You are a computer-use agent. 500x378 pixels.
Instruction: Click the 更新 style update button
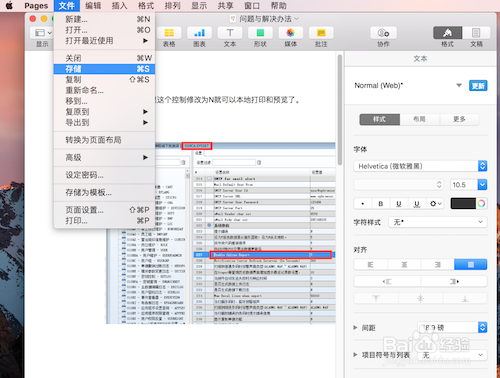click(478, 86)
